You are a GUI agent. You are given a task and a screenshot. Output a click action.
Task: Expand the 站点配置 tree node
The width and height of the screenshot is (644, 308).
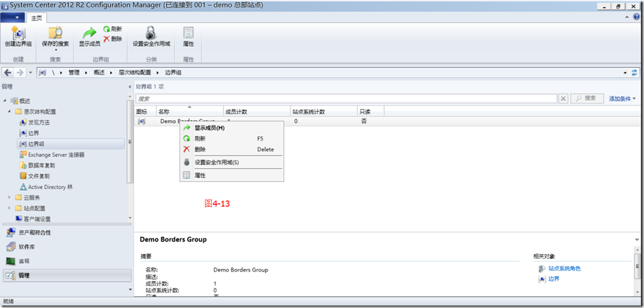pos(9,208)
